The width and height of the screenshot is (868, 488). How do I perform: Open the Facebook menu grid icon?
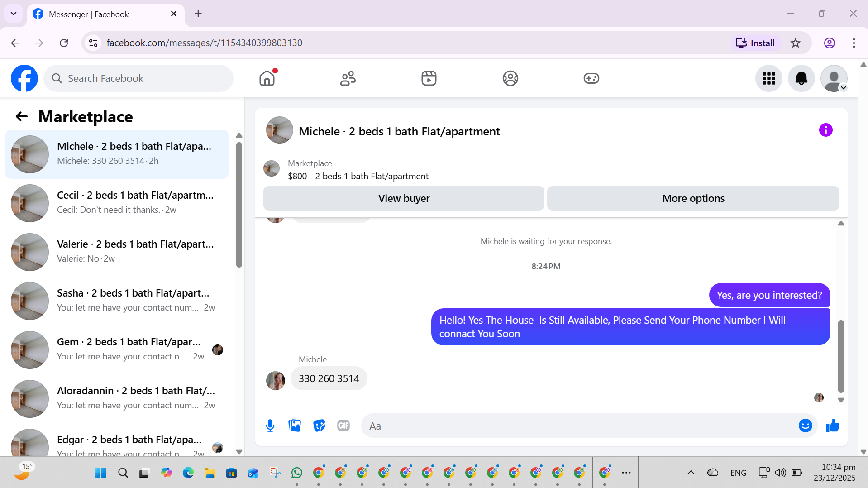click(769, 78)
